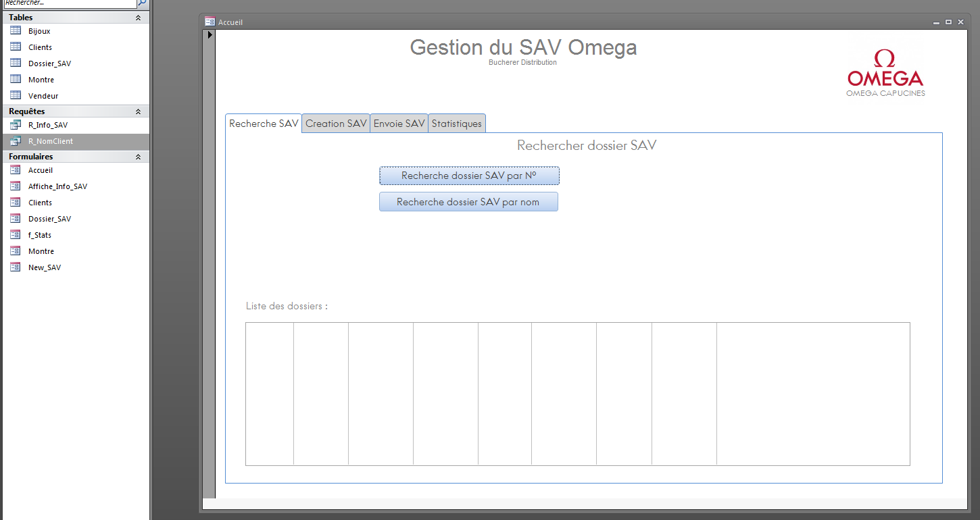This screenshot has height=520, width=980.
Task: Close the Accueil form window
Action: [960, 22]
